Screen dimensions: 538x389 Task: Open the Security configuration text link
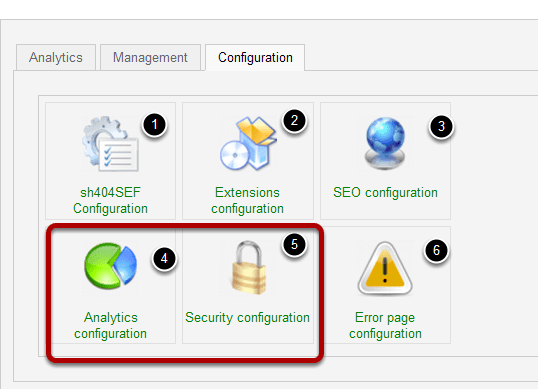tap(247, 318)
